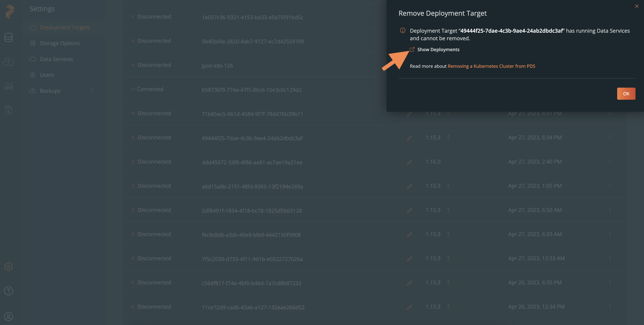Click target name Jyoti-k8s-126

point(217,66)
